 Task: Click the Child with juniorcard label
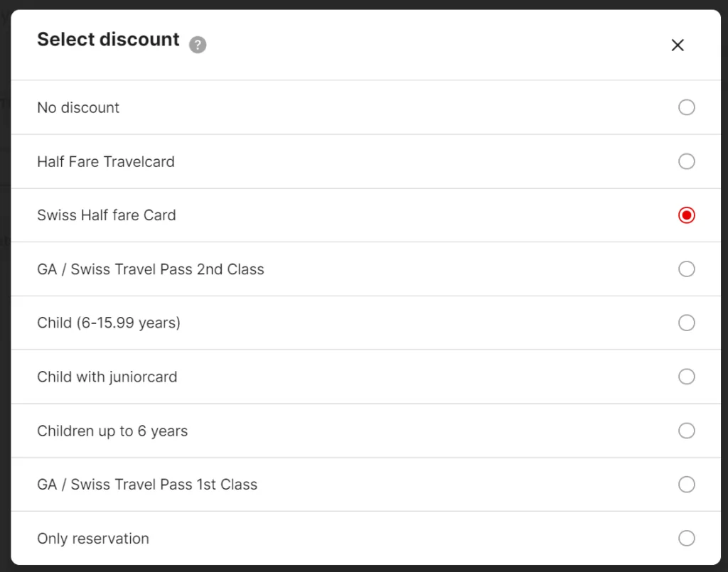click(107, 377)
